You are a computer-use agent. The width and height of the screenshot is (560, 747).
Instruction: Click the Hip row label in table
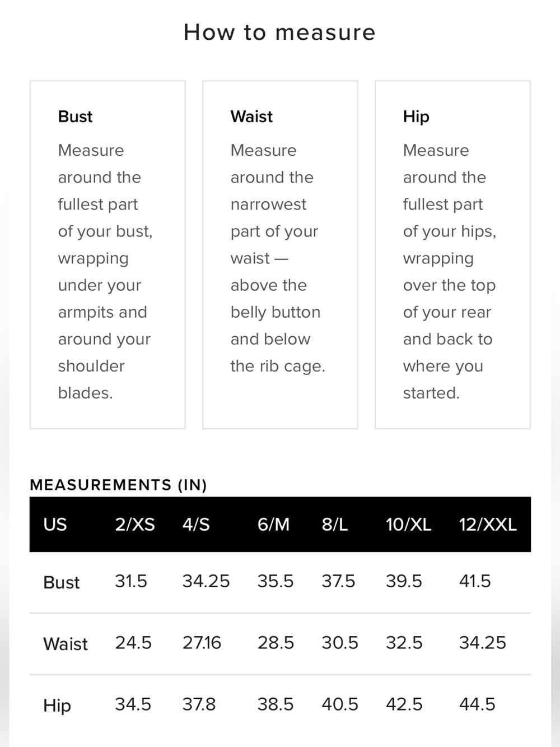pyautogui.click(x=57, y=706)
